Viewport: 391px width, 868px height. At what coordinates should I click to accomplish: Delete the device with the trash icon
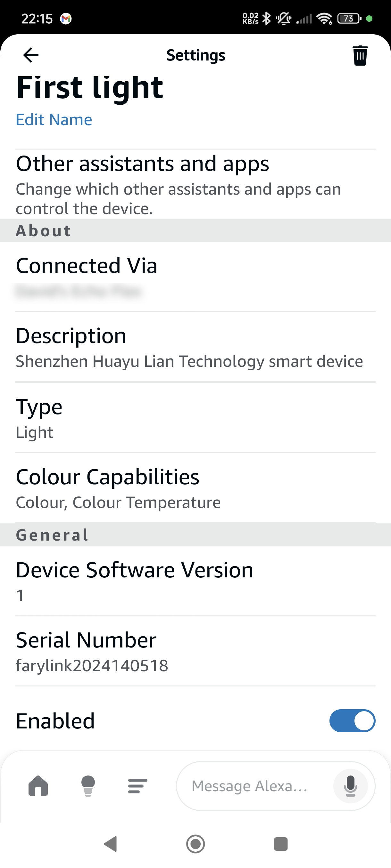click(x=360, y=55)
